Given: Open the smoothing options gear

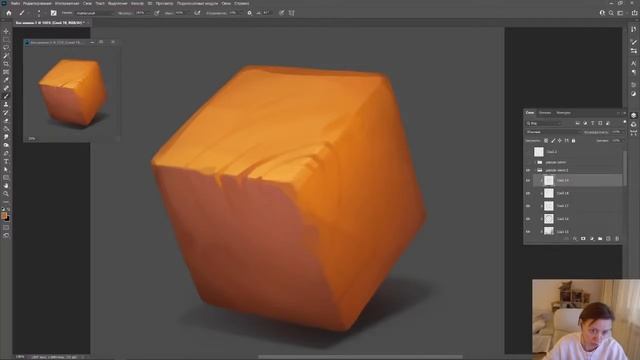Looking at the screenshot, I should pyautogui.click(x=249, y=13).
